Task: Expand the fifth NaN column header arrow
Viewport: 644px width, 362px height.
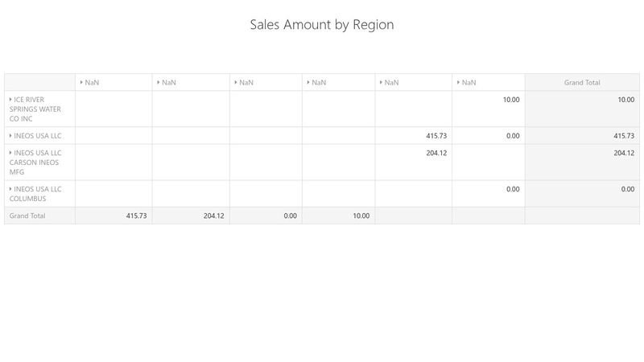Action: [381, 82]
